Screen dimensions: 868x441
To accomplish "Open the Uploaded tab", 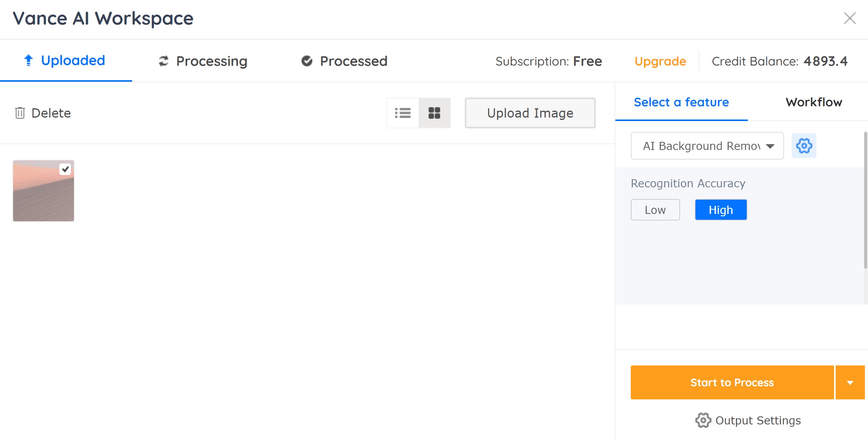I will [x=65, y=61].
